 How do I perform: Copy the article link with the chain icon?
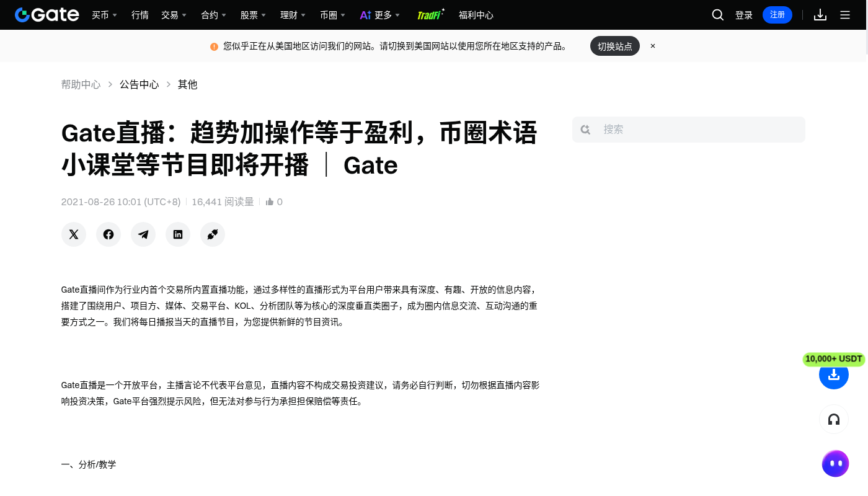(x=213, y=234)
